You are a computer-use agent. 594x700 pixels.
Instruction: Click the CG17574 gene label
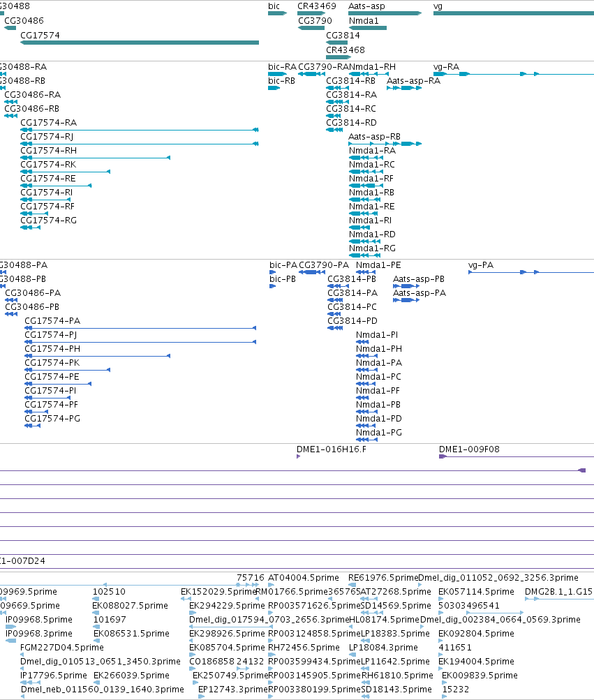(x=40, y=36)
